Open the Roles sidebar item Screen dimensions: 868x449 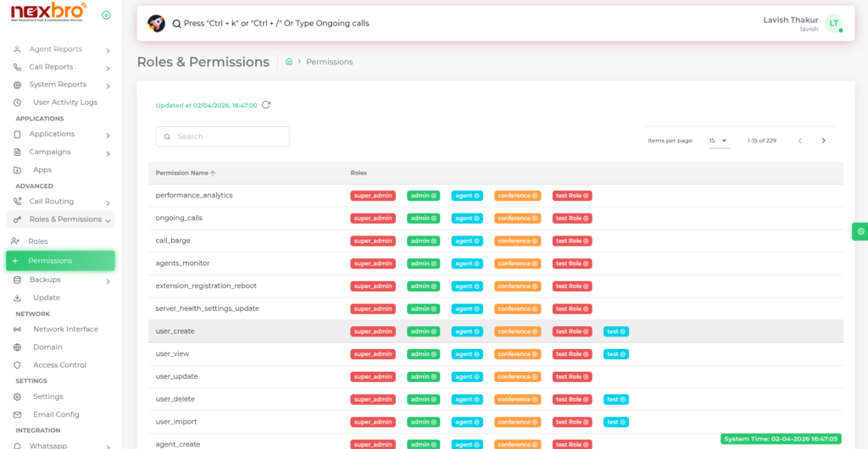(x=38, y=241)
